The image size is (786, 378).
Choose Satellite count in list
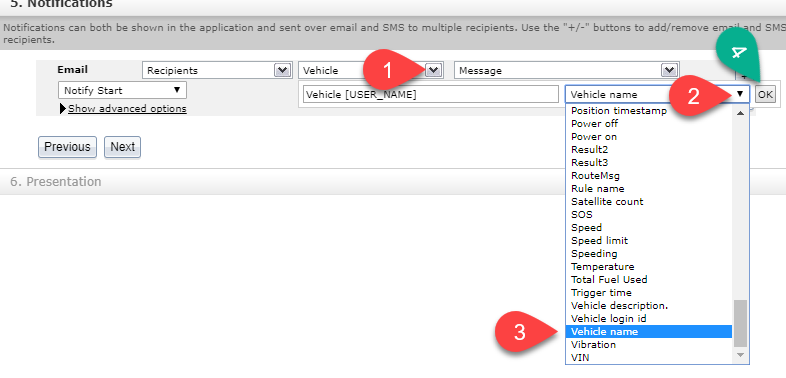pyautogui.click(x=649, y=202)
